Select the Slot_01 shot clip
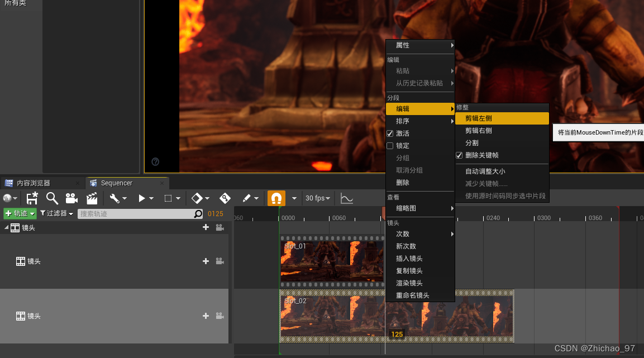Screen dimensions: 644x358 point(332,261)
